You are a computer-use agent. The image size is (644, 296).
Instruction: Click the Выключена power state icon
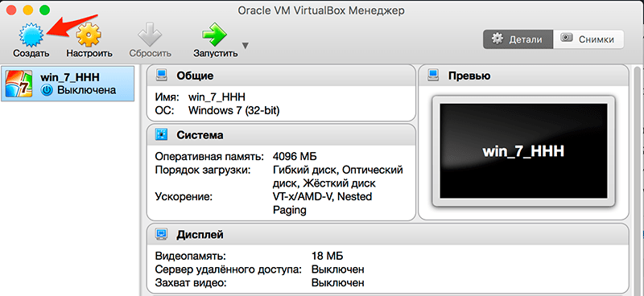pyautogui.click(x=47, y=90)
